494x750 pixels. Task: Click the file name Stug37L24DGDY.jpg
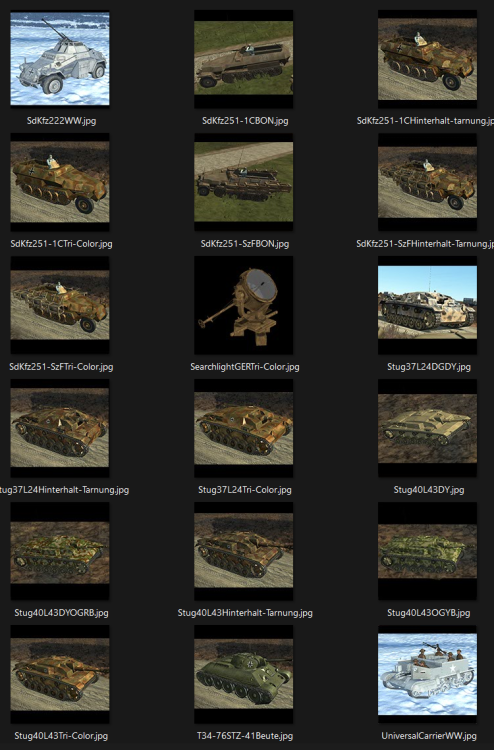pos(428,367)
